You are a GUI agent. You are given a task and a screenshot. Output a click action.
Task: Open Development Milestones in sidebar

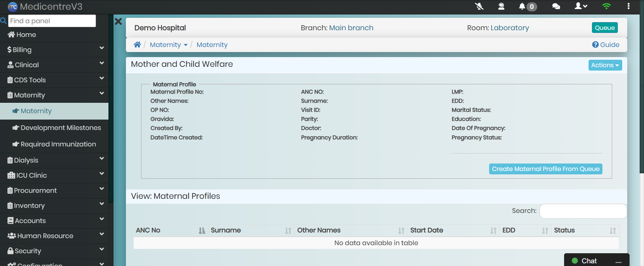[x=60, y=128]
